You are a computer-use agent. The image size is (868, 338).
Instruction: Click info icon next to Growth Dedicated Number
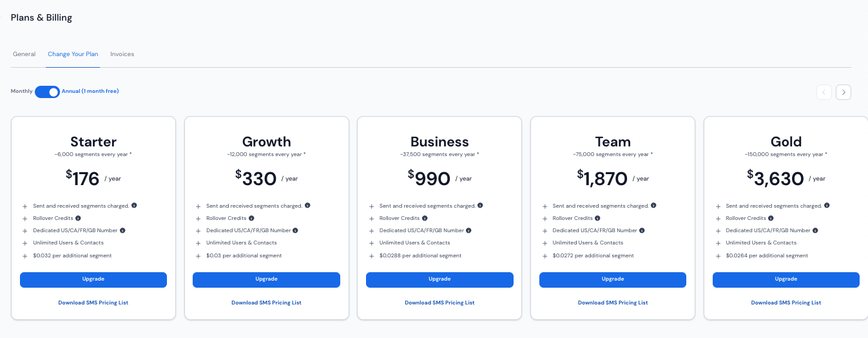[296, 230]
